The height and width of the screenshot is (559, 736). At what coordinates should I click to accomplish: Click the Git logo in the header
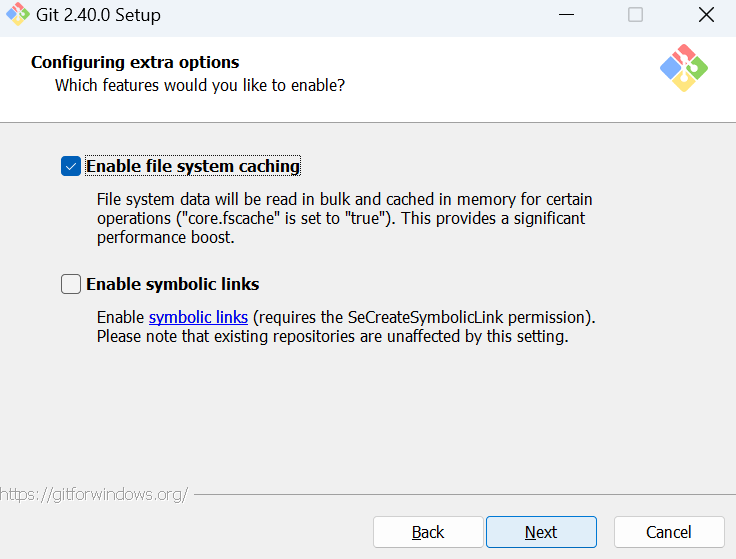pos(684,68)
